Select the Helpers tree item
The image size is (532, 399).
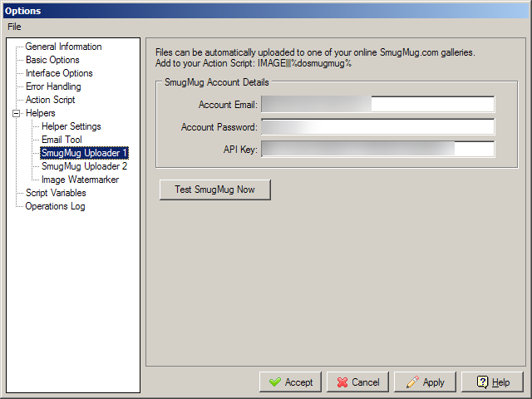(41, 113)
